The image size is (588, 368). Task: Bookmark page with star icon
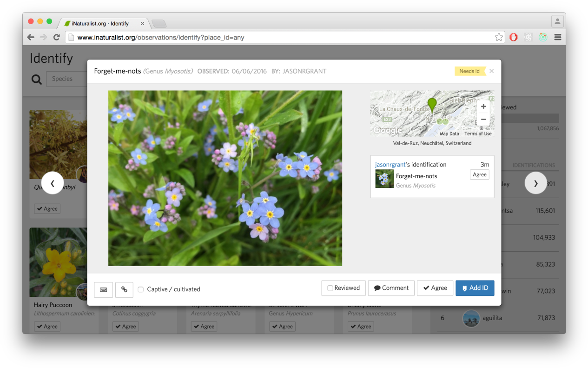[499, 37]
